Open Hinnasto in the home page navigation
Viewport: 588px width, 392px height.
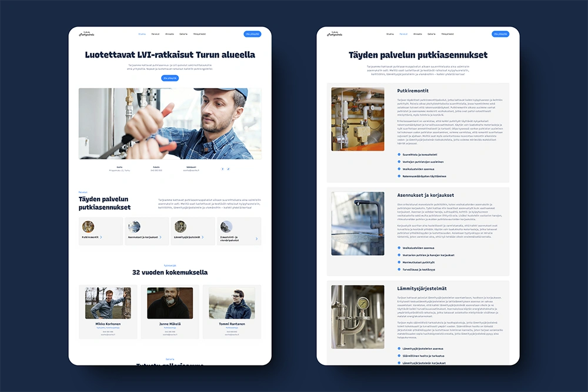click(x=169, y=34)
